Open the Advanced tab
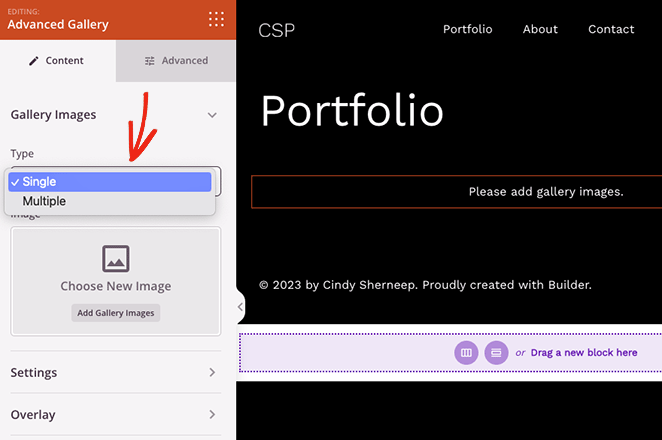Image resolution: width=662 pixels, height=440 pixels. [x=176, y=61]
